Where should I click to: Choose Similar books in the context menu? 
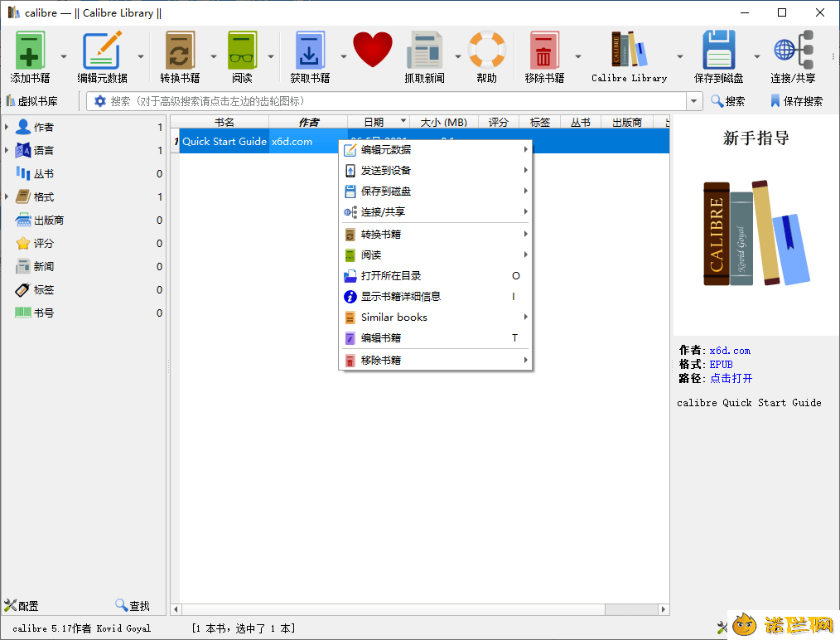pos(436,318)
